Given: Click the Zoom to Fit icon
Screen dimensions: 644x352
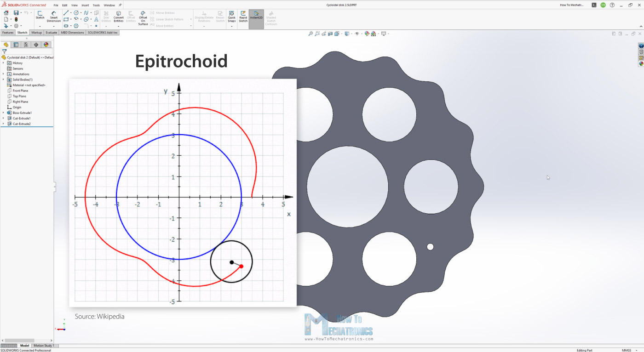Looking at the screenshot, I should [311, 34].
